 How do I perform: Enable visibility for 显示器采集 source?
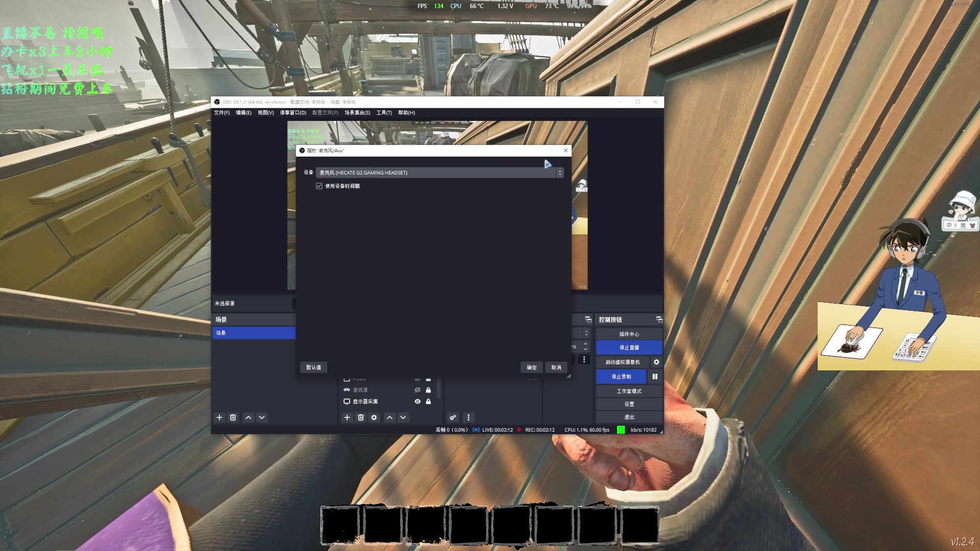click(x=418, y=401)
